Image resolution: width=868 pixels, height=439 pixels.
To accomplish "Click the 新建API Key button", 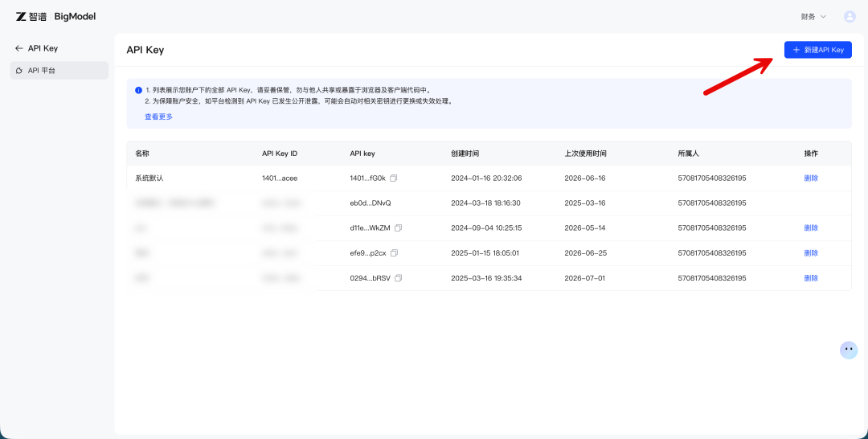I will coord(817,50).
